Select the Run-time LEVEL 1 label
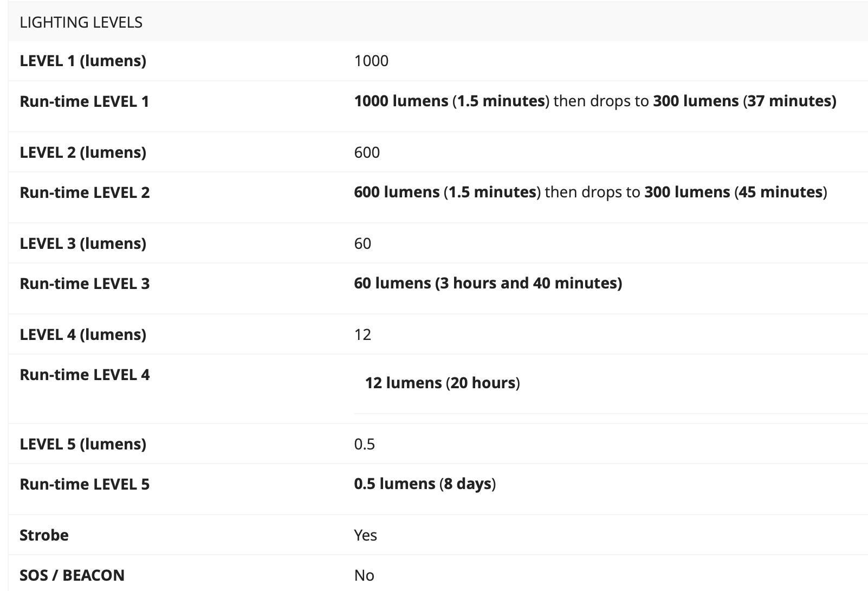This screenshot has height=591, width=868. click(x=85, y=101)
